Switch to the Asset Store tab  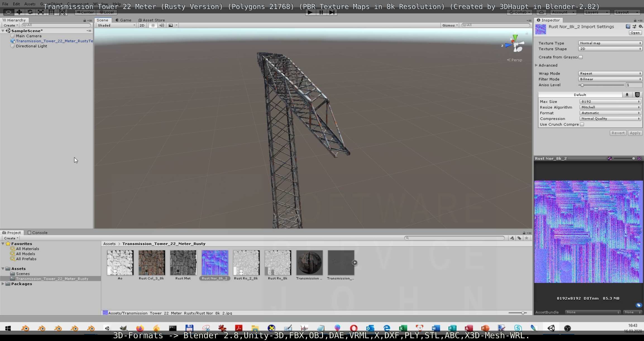pos(152,20)
